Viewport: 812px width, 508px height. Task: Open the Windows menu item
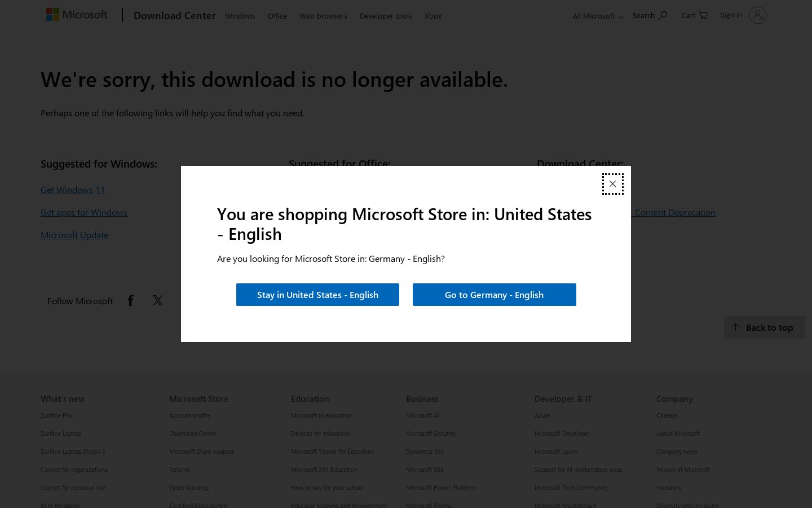click(240, 16)
